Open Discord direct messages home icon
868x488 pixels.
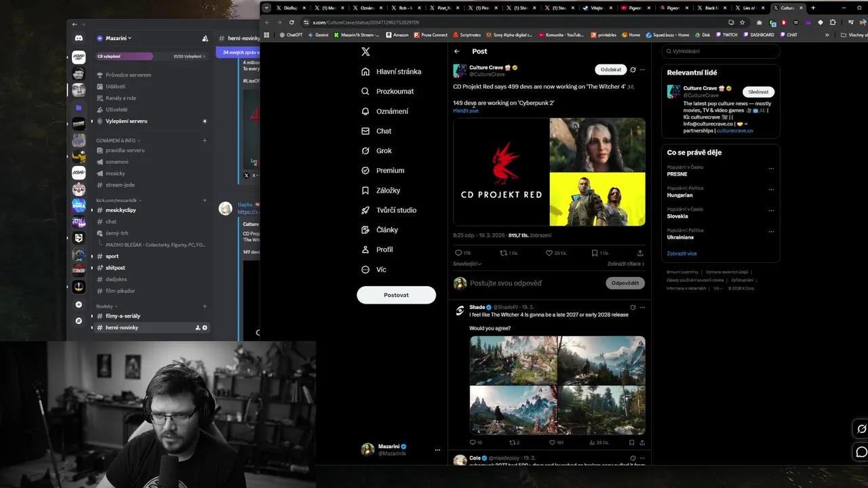click(79, 39)
